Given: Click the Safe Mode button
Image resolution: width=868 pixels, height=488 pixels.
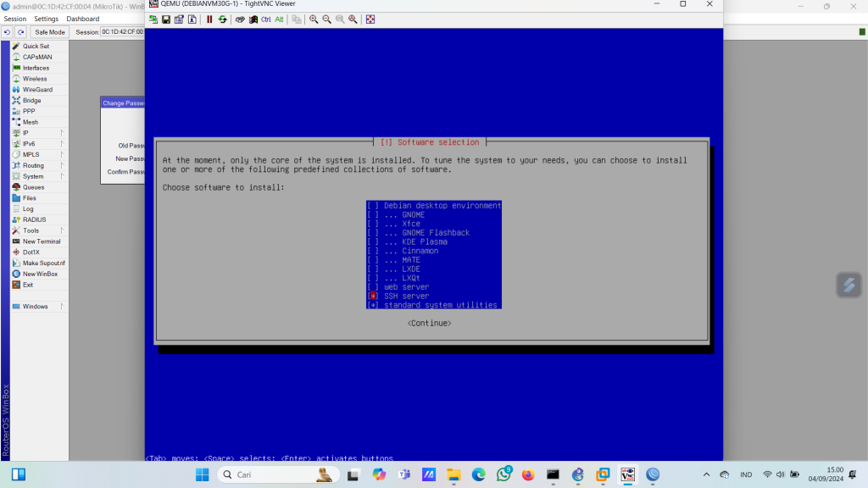Looking at the screenshot, I should click(x=49, y=32).
